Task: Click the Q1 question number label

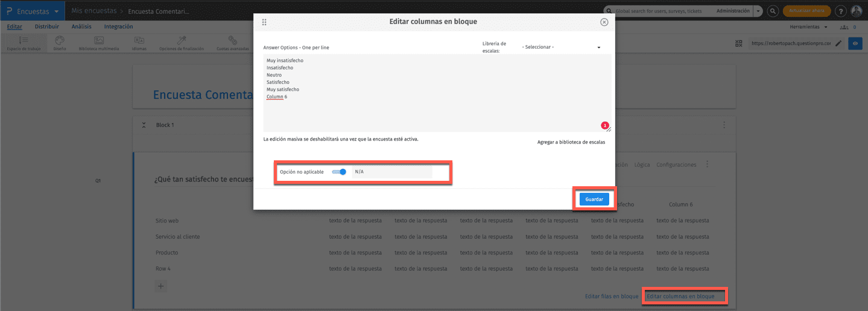Action: (x=98, y=180)
